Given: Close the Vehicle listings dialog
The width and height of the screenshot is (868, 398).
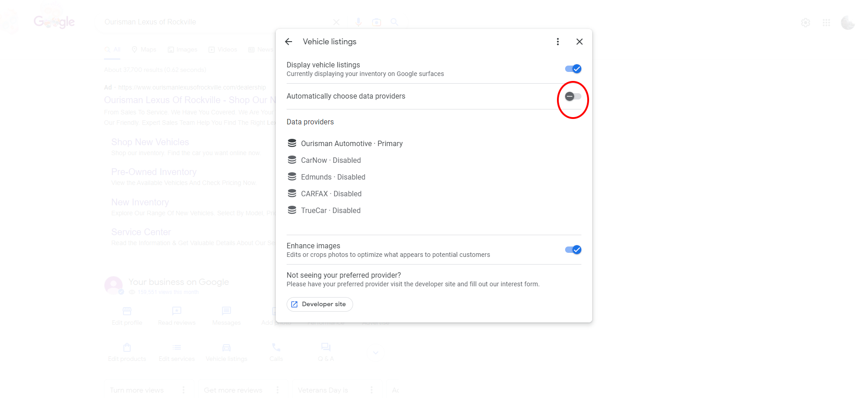Looking at the screenshot, I should pyautogui.click(x=580, y=42).
